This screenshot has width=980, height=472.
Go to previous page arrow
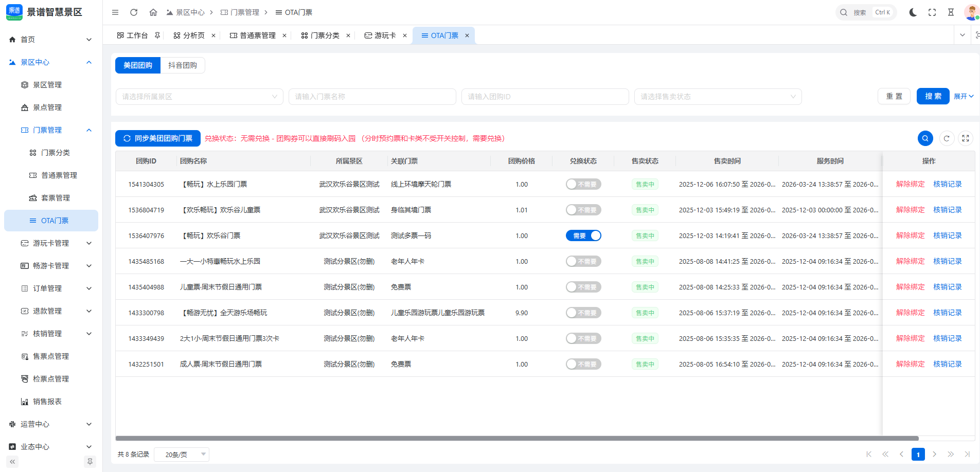point(901,454)
